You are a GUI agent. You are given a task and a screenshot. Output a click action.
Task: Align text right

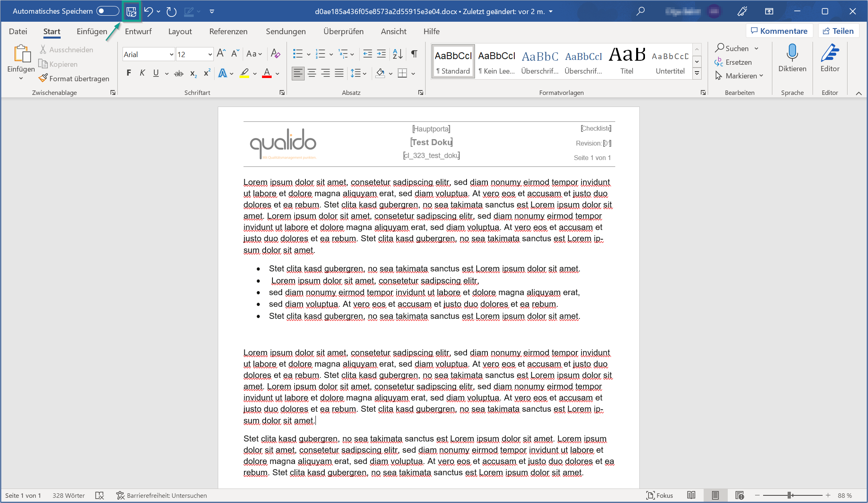[x=325, y=73]
